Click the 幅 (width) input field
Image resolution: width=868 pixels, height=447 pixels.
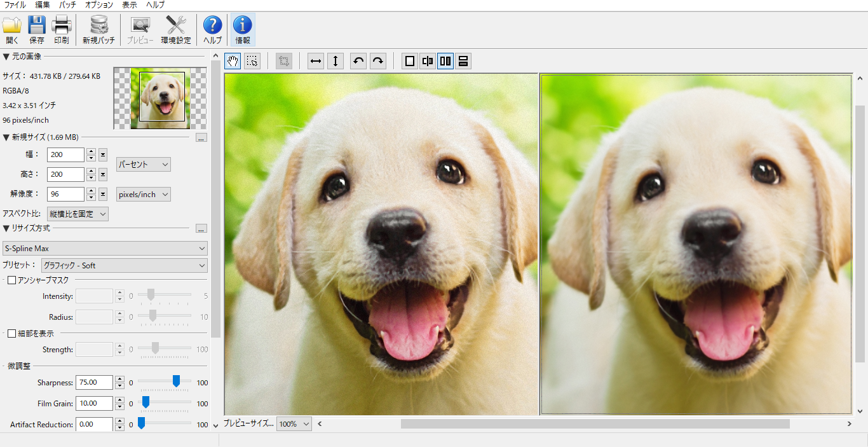tap(65, 155)
